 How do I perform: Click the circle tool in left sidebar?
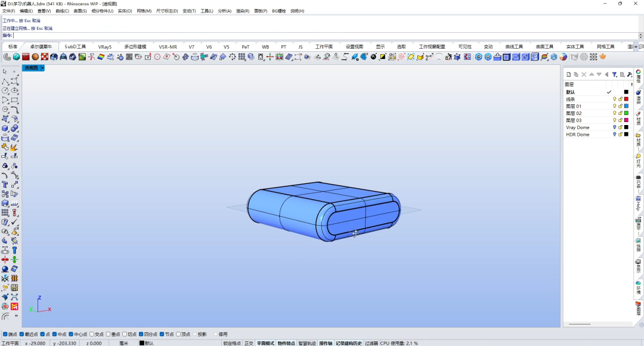point(5,91)
